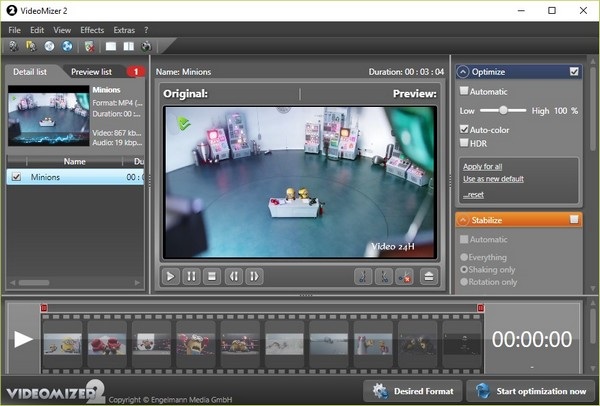Click the silver DVD disc toolbar icon
The height and width of the screenshot is (406, 600).
click(x=49, y=46)
